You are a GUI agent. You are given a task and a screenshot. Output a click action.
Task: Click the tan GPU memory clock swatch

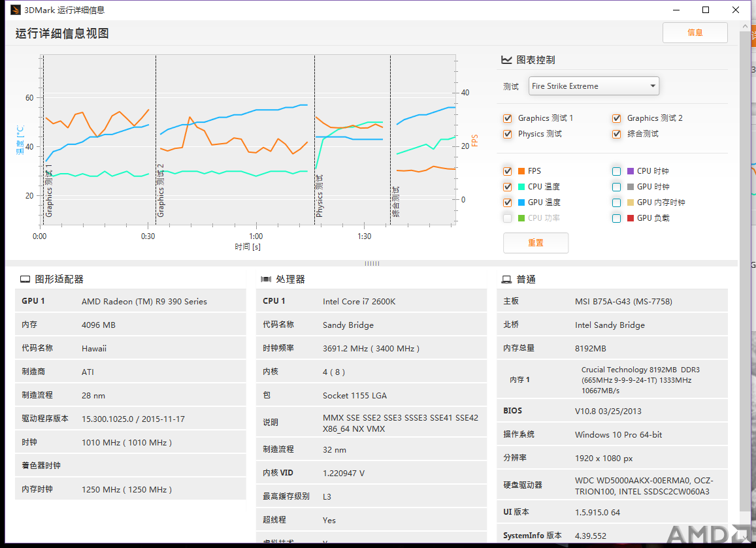point(630,202)
